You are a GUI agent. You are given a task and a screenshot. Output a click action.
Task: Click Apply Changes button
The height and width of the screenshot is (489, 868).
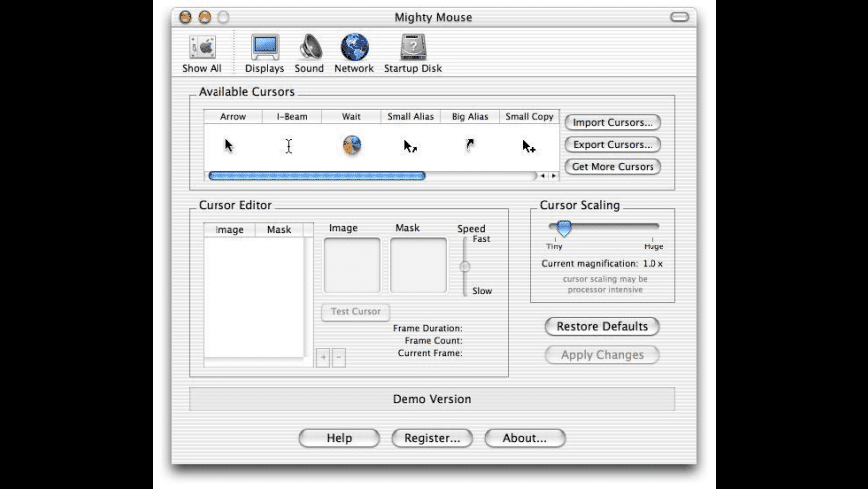[603, 355]
